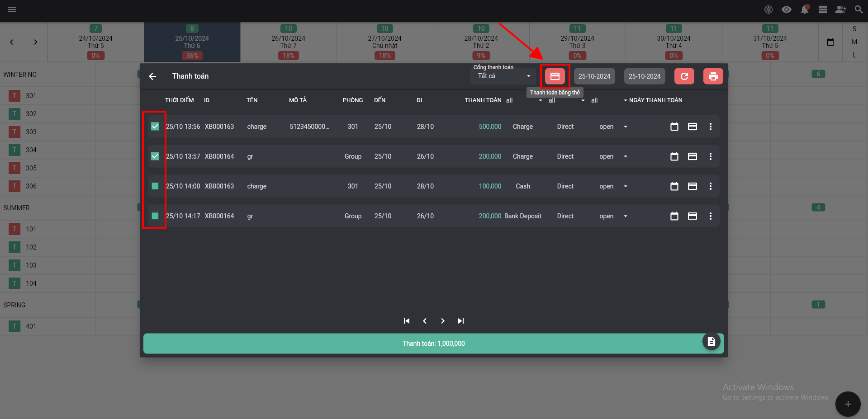The image size is (868, 419).
Task: Select the 31/10/2024 Thứ 5 date column
Action: click(770, 42)
